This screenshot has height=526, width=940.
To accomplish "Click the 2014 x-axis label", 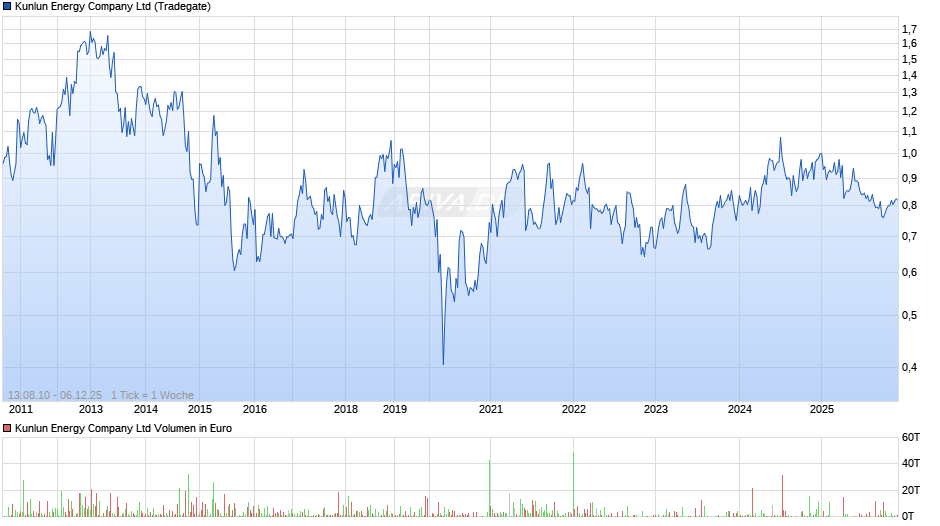I will (x=146, y=409).
